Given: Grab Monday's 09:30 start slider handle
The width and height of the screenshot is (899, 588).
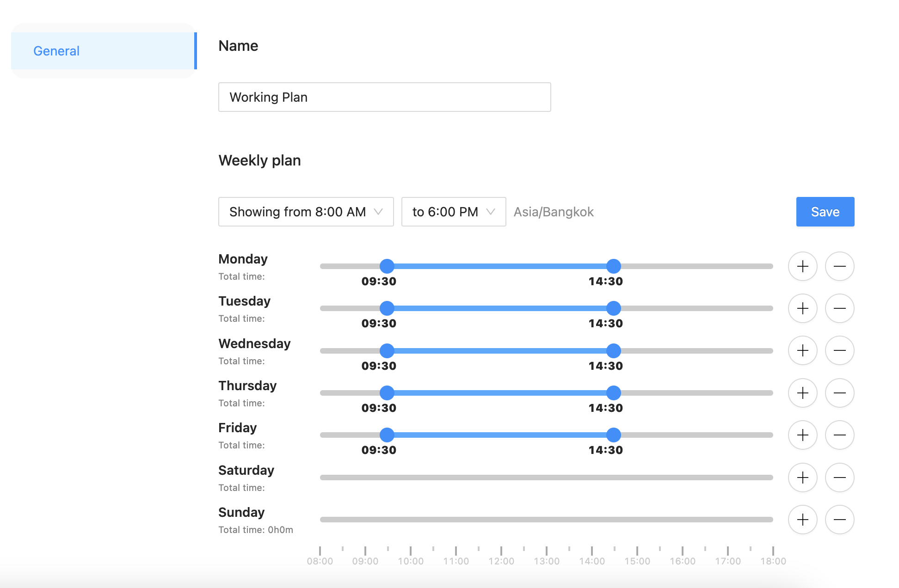Looking at the screenshot, I should pos(387,266).
